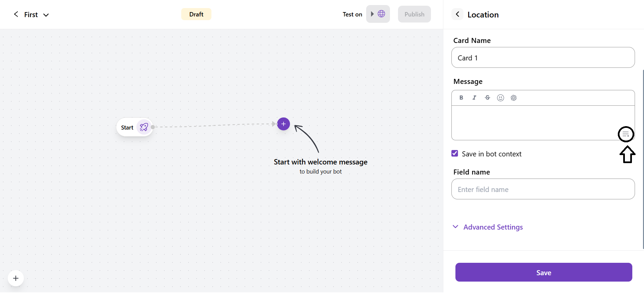Click the rocket icon on Start node

point(144,127)
